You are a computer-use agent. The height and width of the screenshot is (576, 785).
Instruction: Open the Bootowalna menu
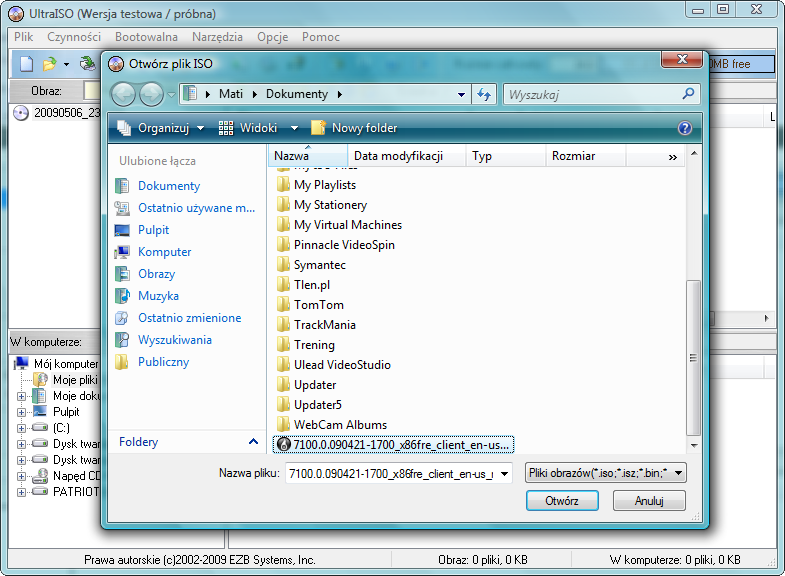pyautogui.click(x=146, y=37)
